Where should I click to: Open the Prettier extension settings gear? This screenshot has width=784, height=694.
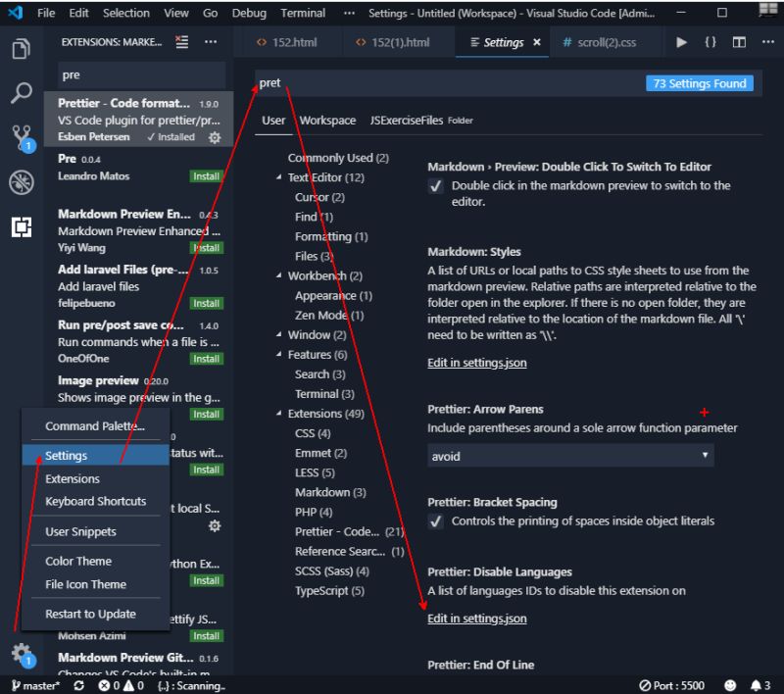pyautogui.click(x=214, y=138)
